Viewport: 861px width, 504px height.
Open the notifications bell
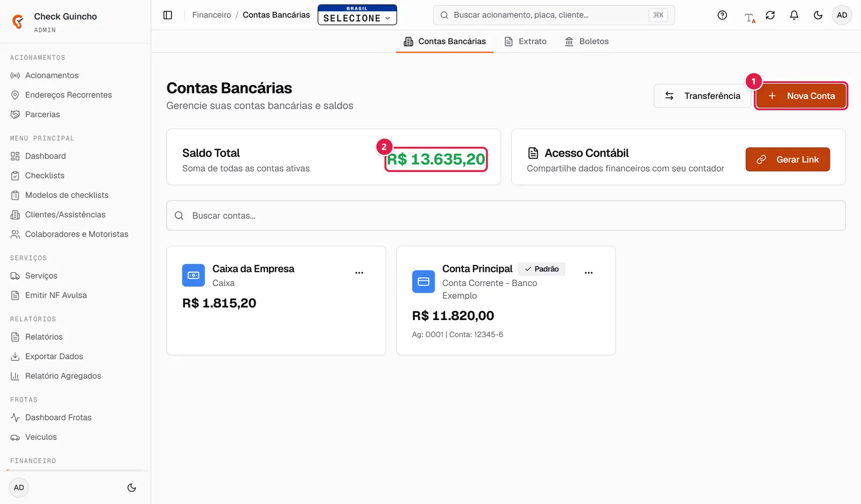[794, 15]
